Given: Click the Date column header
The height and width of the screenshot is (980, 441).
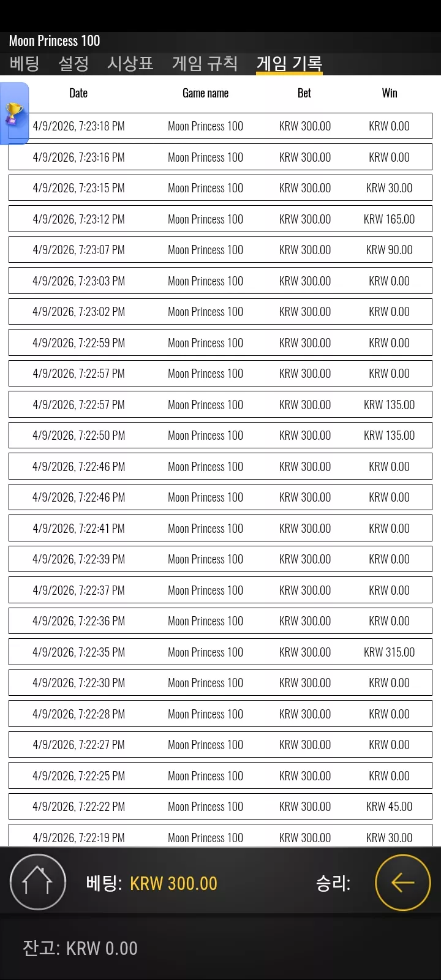Looking at the screenshot, I should pyautogui.click(x=78, y=93).
